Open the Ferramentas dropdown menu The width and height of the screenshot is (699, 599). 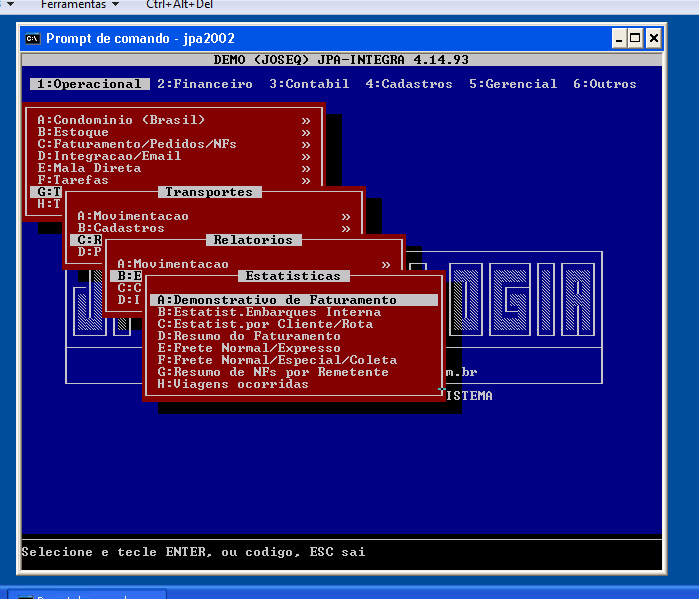pyautogui.click(x=80, y=5)
